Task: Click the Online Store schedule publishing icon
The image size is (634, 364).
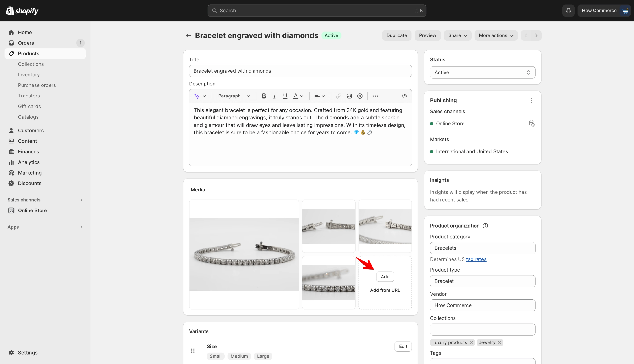Action: tap(531, 123)
